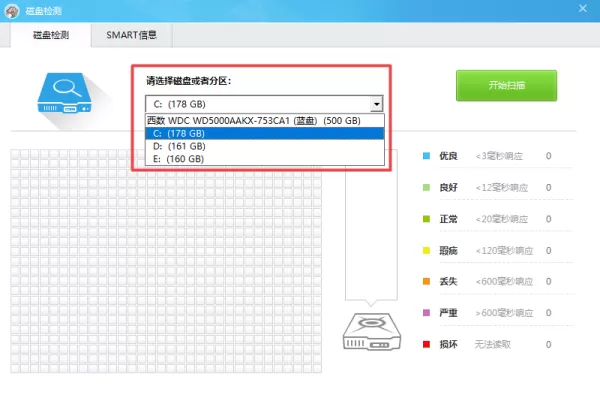Click the 无法读取 description text
The image size is (600, 398).
(493, 344)
